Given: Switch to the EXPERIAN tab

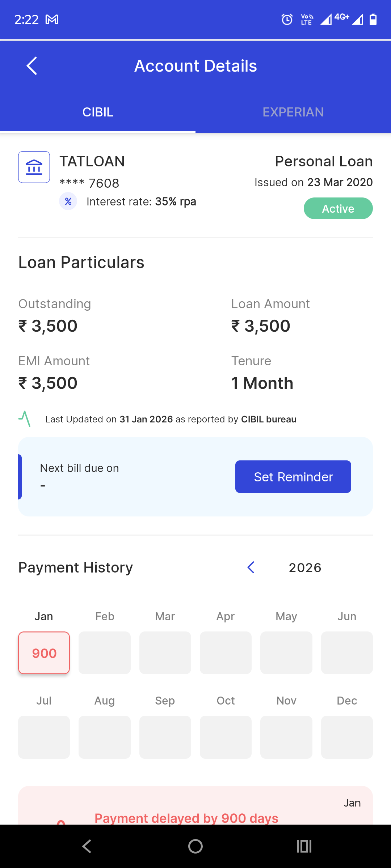Looking at the screenshot, I should click(293, 112).
